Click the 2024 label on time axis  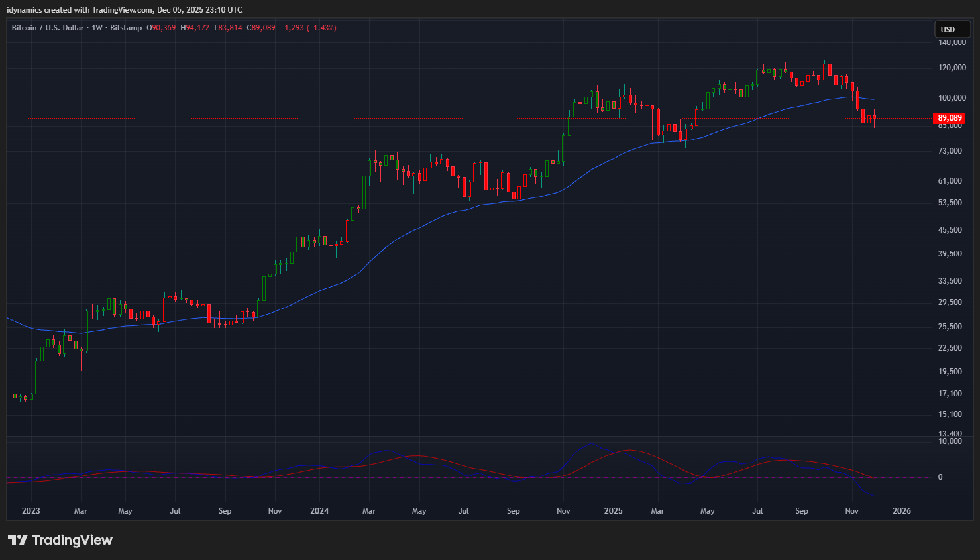(319, 511)
